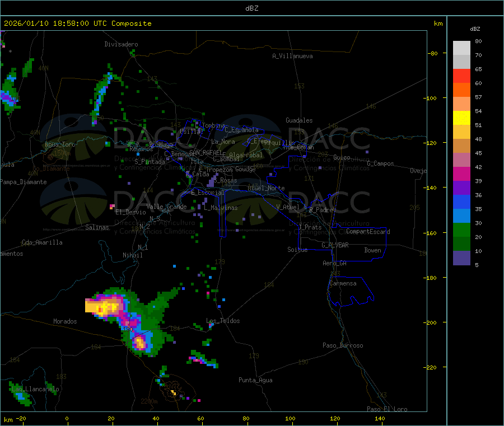The width and height of the screenshot is (504, 426).
Task: Click the V_Atuel map label
Action: (288, 207)
